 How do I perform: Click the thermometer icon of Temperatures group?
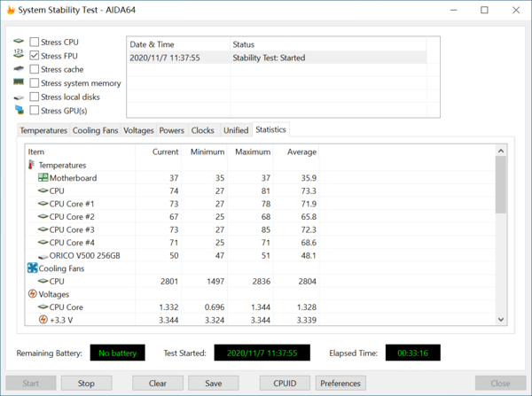(31, 165)
